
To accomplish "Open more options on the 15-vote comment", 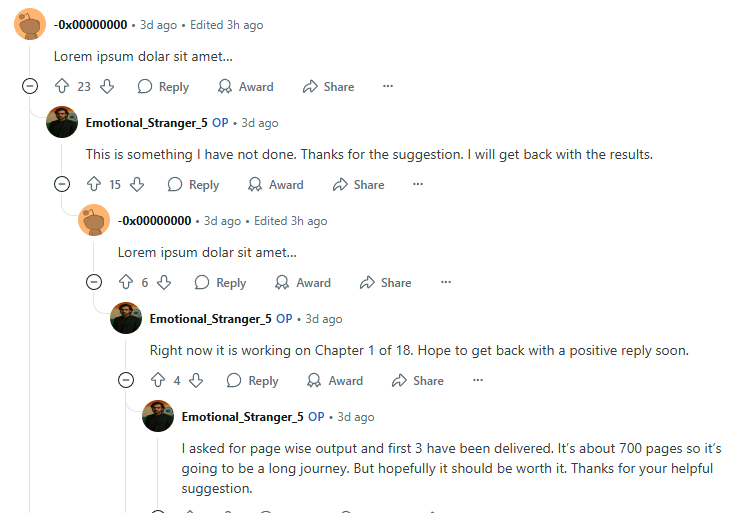I will click(x=418, y=185).
